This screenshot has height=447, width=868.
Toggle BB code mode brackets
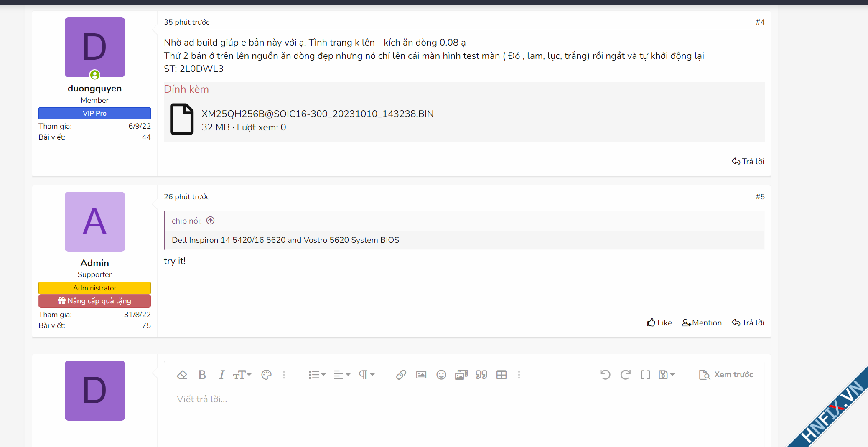(645, 375)
